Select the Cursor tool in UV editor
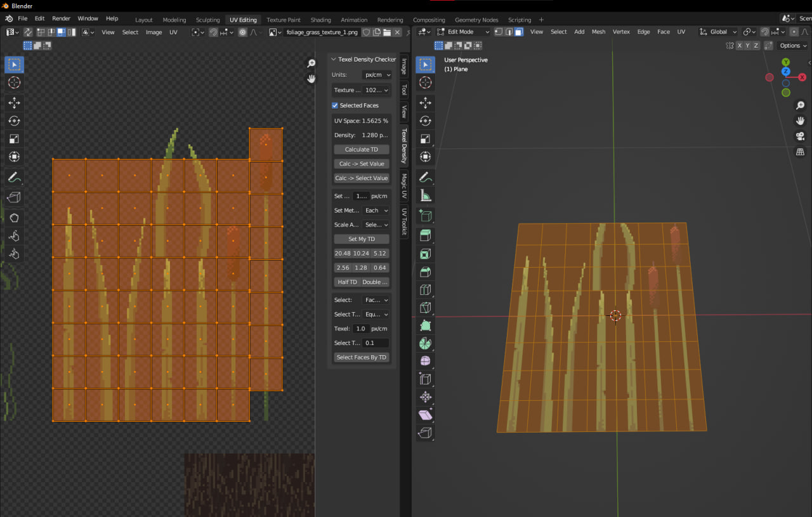 [14, 82]
